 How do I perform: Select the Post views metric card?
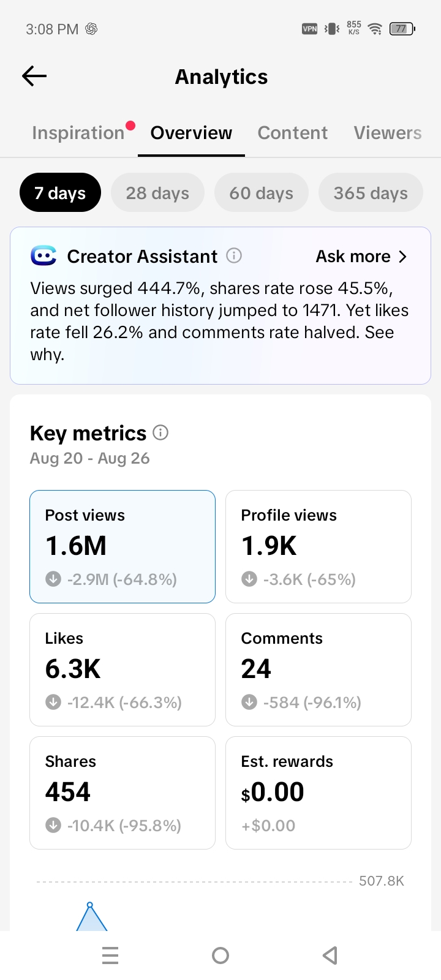point(123,546)
